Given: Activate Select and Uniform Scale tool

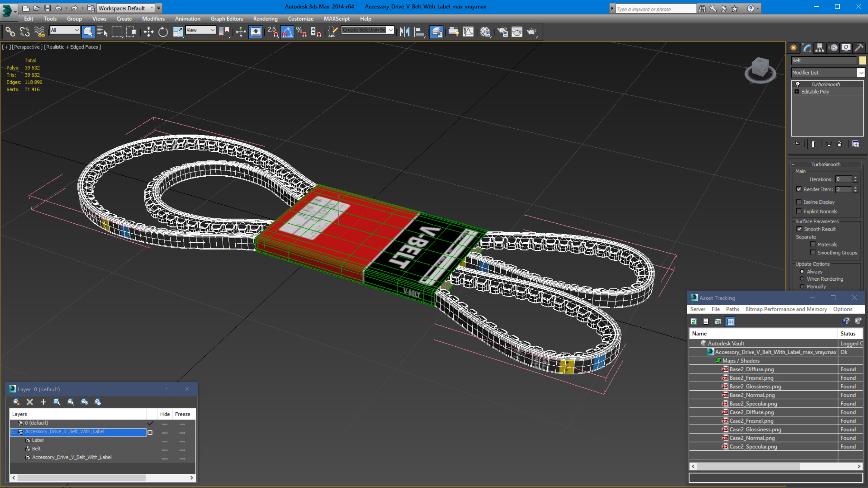Looking at the screenshot, I should [178, 32].
